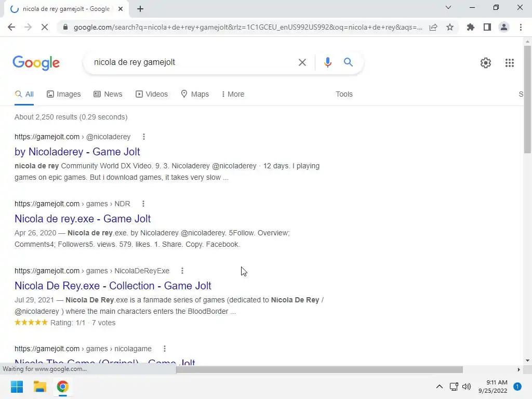Click the horizontal scrollbar thumb
The width and height of the screenshot is (532, 399).
tap(320, 369)
